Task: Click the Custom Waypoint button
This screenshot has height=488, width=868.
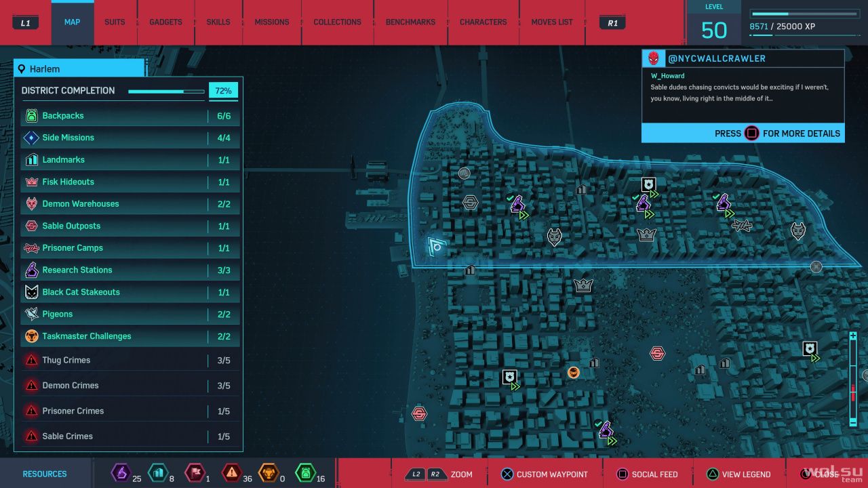Action: pyautogui.click(x=544, y=474)
